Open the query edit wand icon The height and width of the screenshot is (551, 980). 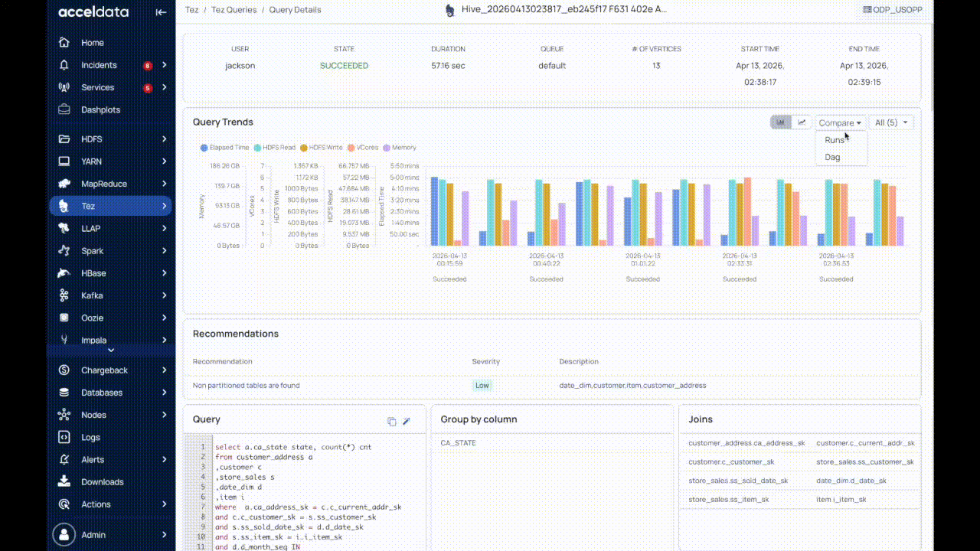coord(407,421)
